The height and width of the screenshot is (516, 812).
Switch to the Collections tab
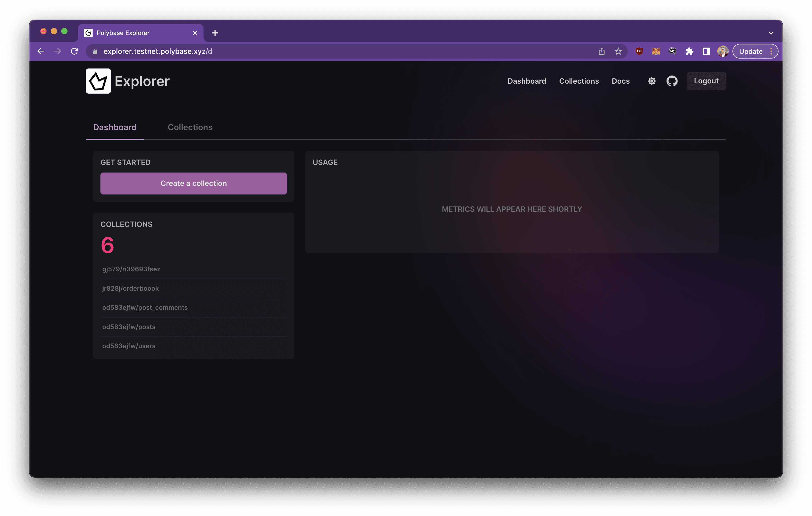(190, 127)
